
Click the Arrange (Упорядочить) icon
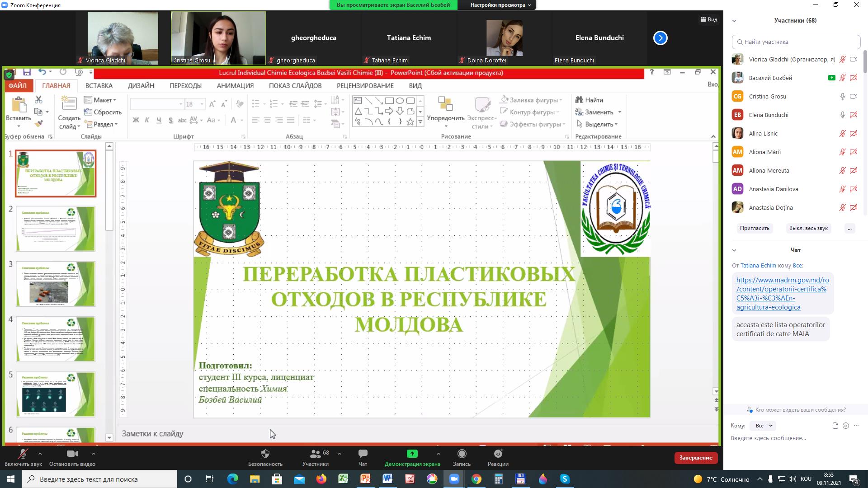(x=445, y=103)
